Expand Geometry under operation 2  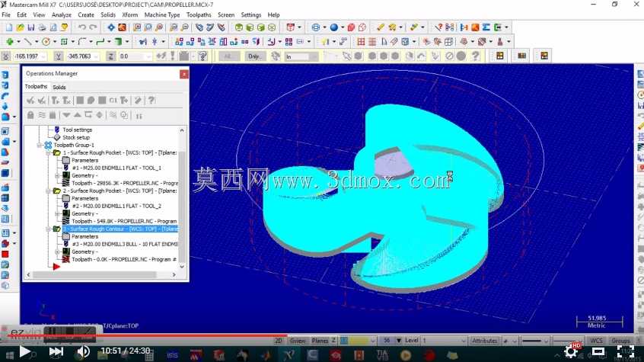(57, 214)
